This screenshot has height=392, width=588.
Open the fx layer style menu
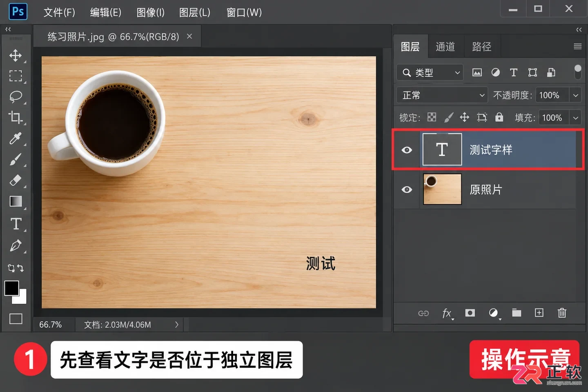448,313
